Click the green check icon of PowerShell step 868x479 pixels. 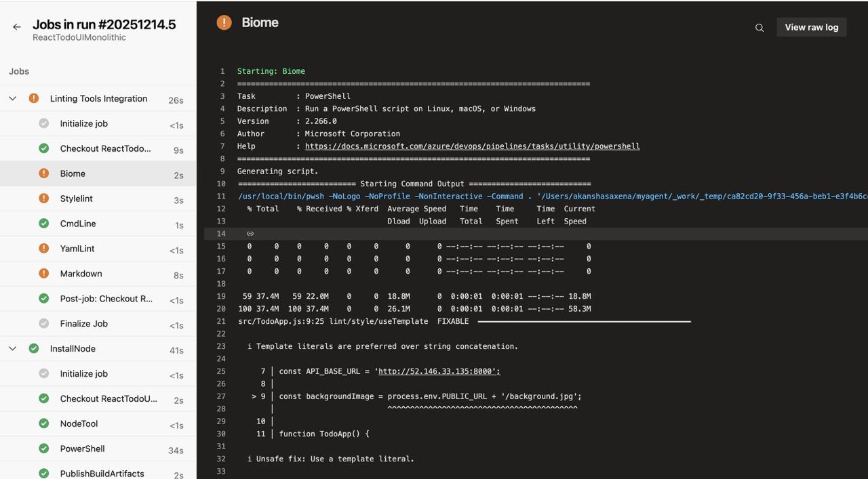click(44, 449)
